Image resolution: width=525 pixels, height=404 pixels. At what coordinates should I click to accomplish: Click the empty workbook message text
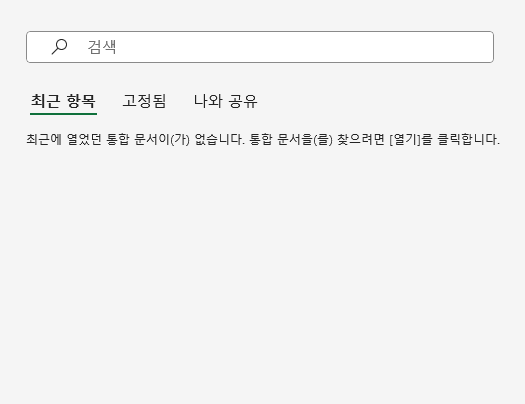click(x=263, y=139)
